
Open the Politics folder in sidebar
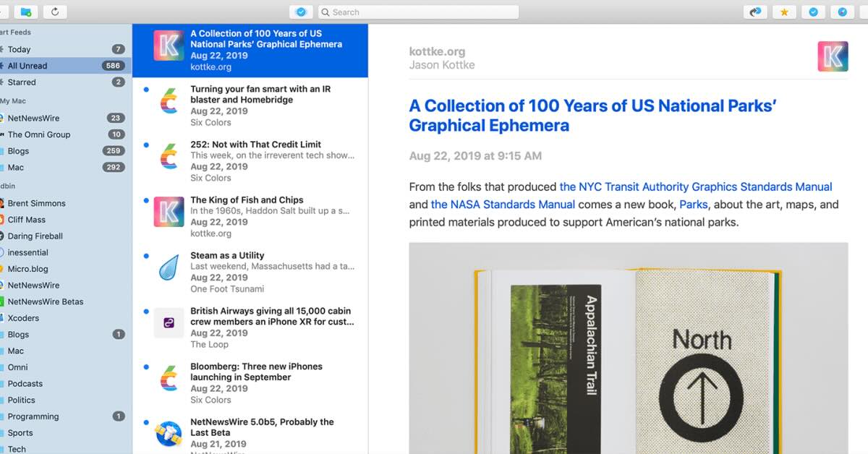[x=66, y=400]
